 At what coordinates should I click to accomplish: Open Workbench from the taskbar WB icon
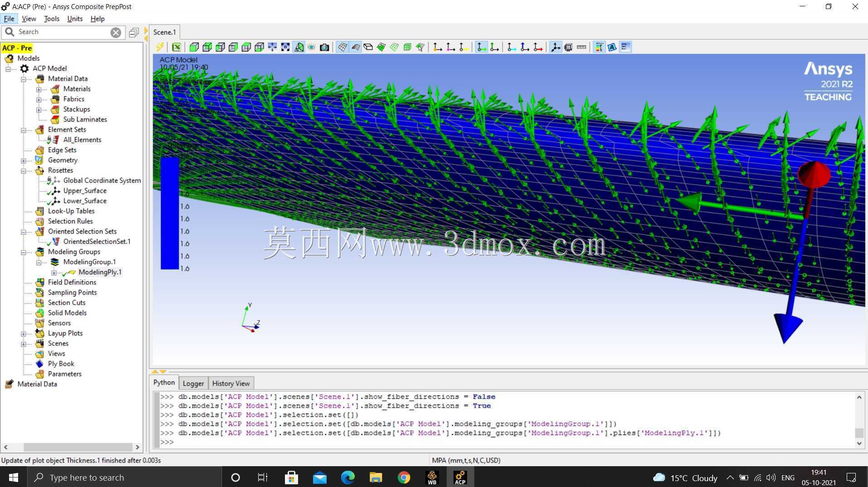point(432,477)
